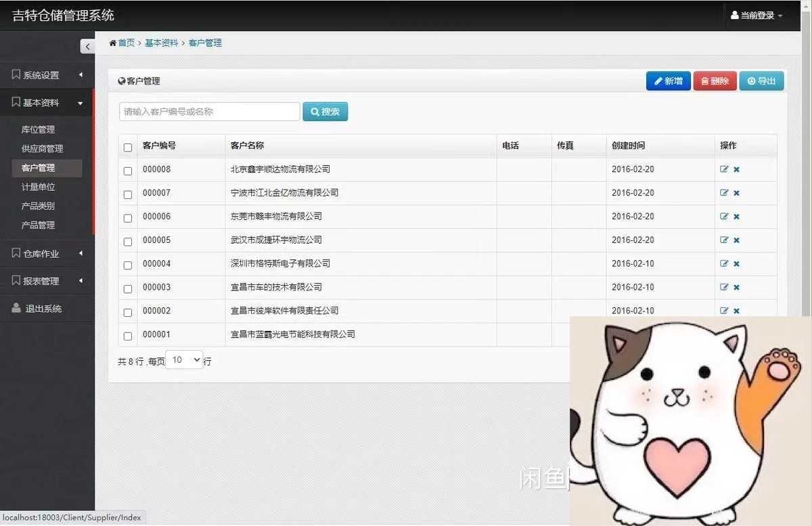Click the globe icon beside 客户管理 heading
812x526 pixels.
point(122,81)
